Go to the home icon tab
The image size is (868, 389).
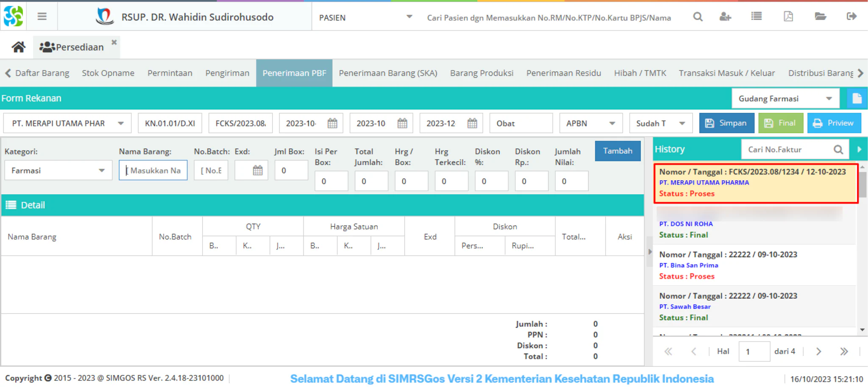pos(18,47)
